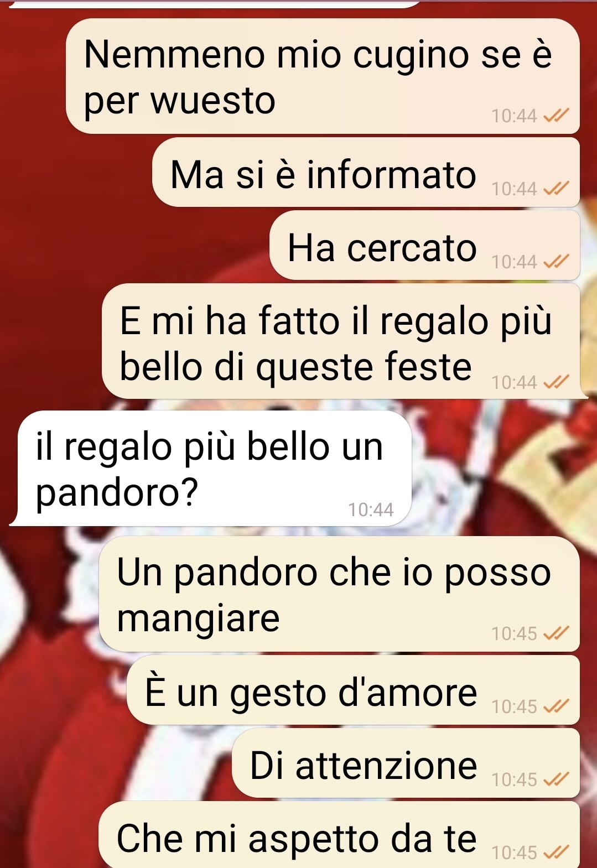Viewport: 597px width, 868px height.
Task: Select the 'È un gesto d'amore' message
Action: click(x=353, y=690)
